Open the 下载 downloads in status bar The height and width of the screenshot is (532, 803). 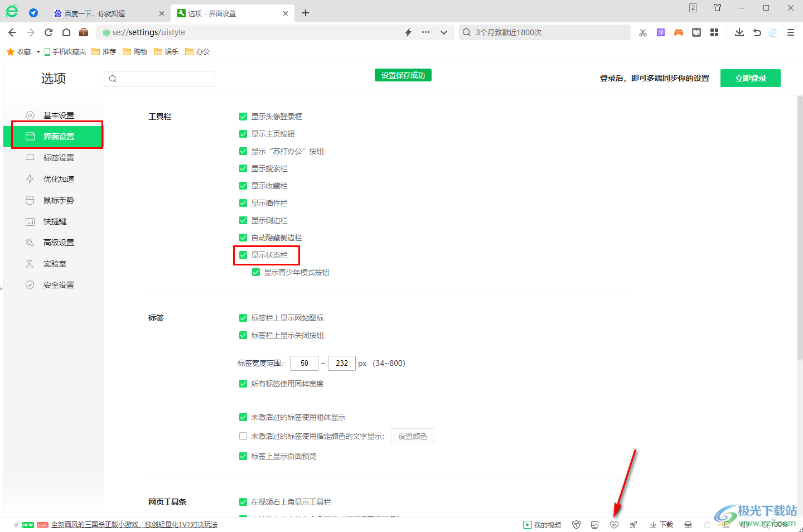click(x=661, y=525)
